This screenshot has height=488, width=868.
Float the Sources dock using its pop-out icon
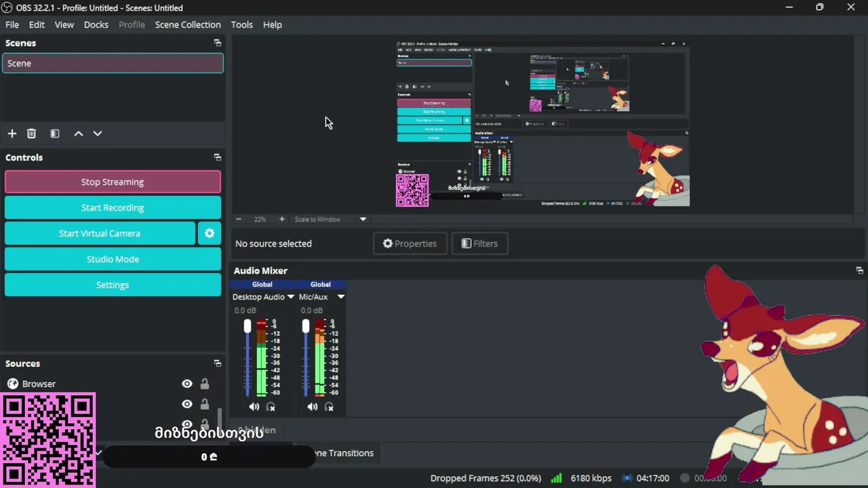pos(218,363)
